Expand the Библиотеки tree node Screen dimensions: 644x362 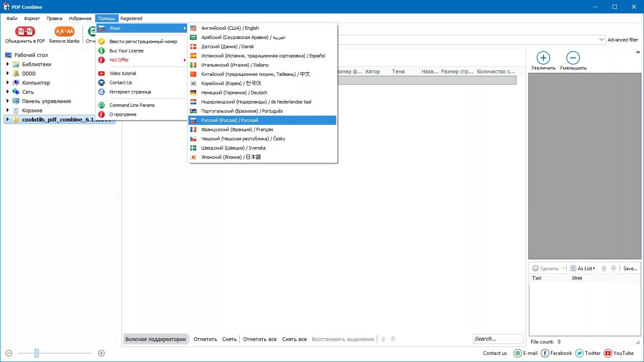8,64
